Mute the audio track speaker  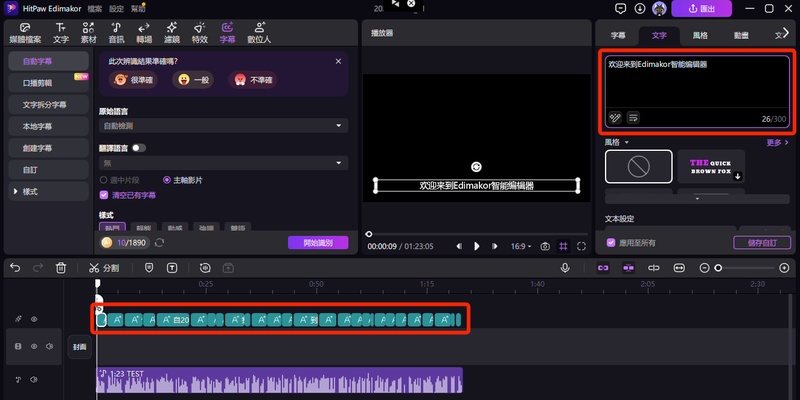click(34, 380)
